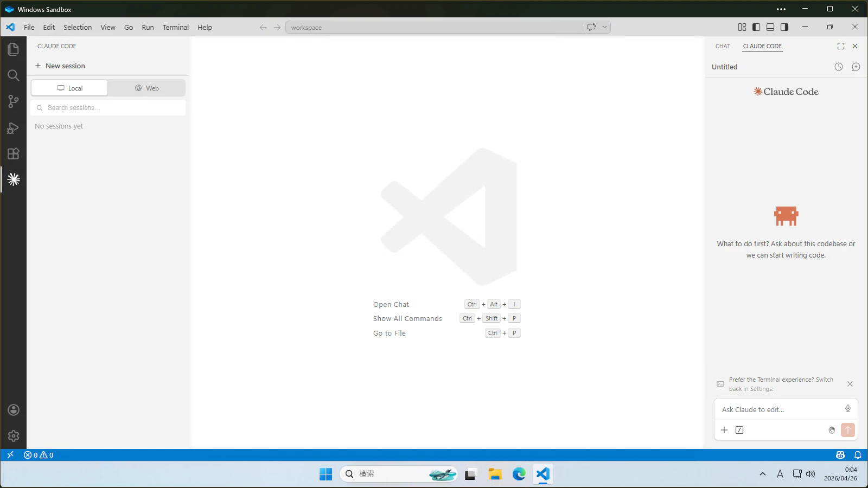Click the VS Code logo in menu bar
This screenshot has width=868, height=488.
(x=10, y=27)
